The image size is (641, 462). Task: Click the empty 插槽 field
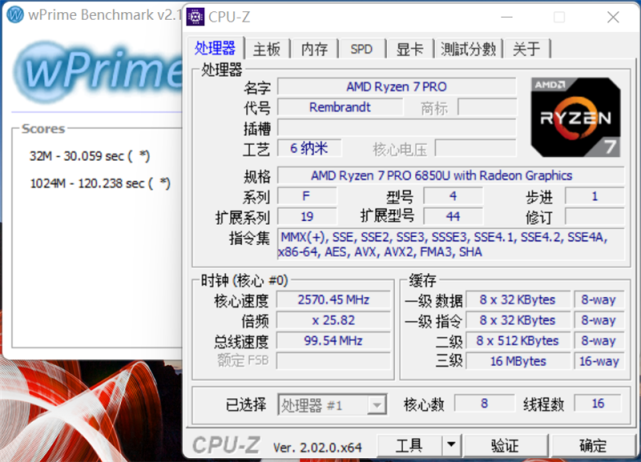(397, 128)
